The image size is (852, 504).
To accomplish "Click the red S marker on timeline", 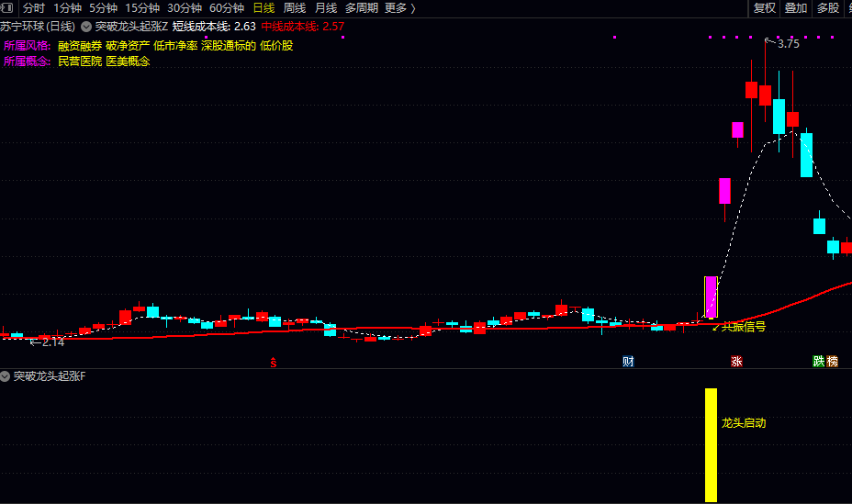I will tap(274, 363).
